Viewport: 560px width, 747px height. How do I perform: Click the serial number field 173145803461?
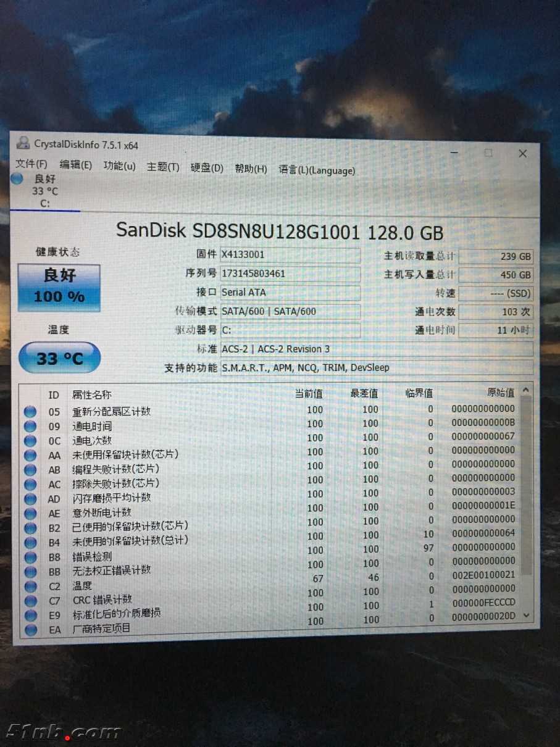coord(290,273)
